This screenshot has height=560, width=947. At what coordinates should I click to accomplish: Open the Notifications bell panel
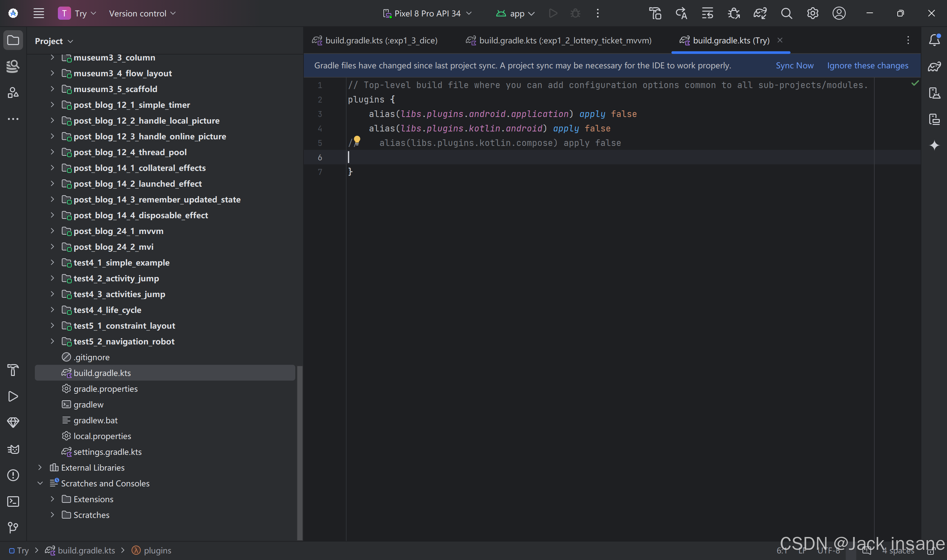934,40
